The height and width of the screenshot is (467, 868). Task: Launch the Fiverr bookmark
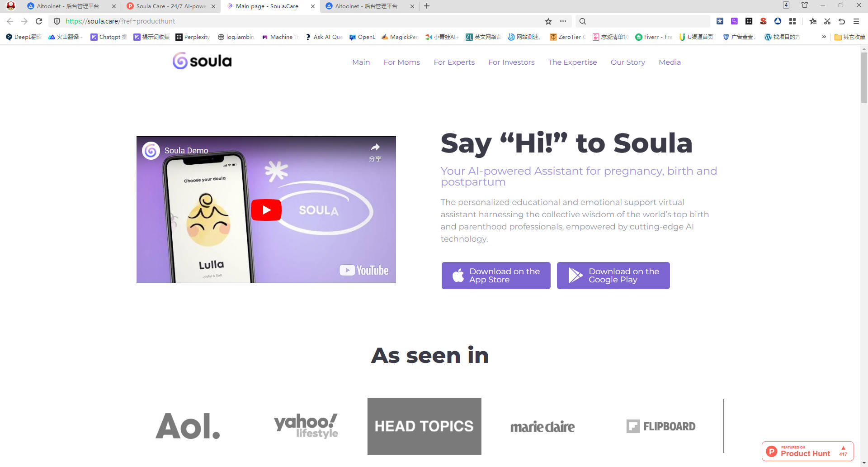point(653,37)
